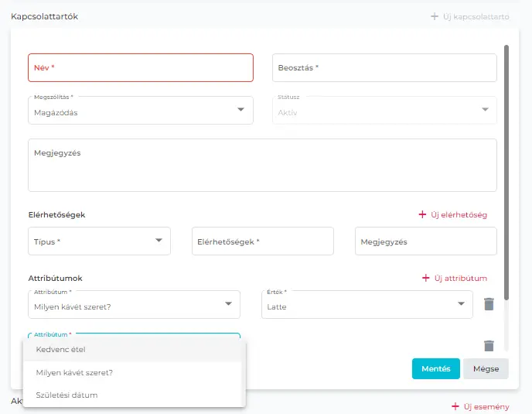Expand the Megszólítás dropdown
Viewport: 532px width, 414px height.
tap(240, 110)
